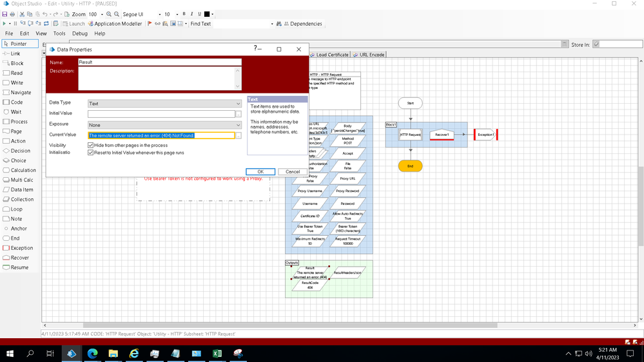
Task: Toggle Reset to Initial Value checkbox
Action: point(91,153)
